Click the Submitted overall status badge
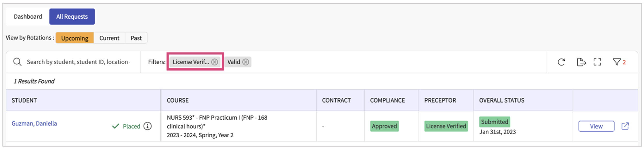The height and width of the screenshot is (149, 644). pos(495,122)
